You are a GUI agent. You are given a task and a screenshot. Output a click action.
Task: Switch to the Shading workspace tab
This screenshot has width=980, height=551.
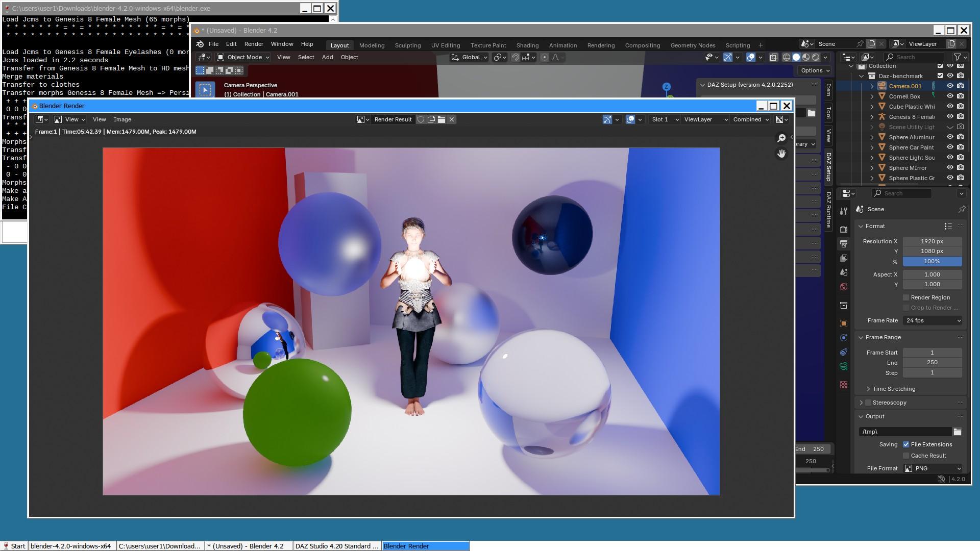pyautogui.click(x=527, y=45)
